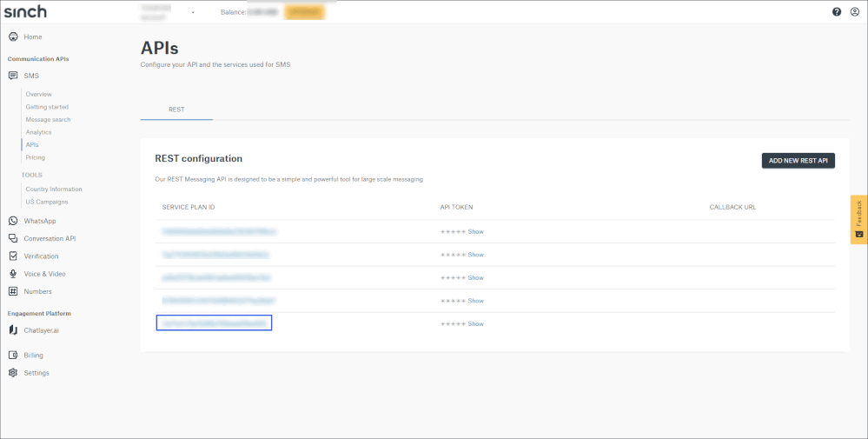Viewport: 868px width, 439px height.
Task: Click the SMS chat bubble icon
Action: pos(13,76)
